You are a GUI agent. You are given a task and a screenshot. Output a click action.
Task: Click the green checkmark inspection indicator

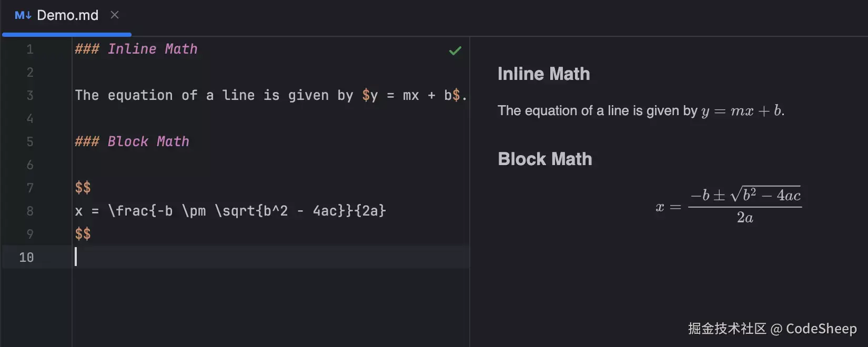click(x=455, y=50)
